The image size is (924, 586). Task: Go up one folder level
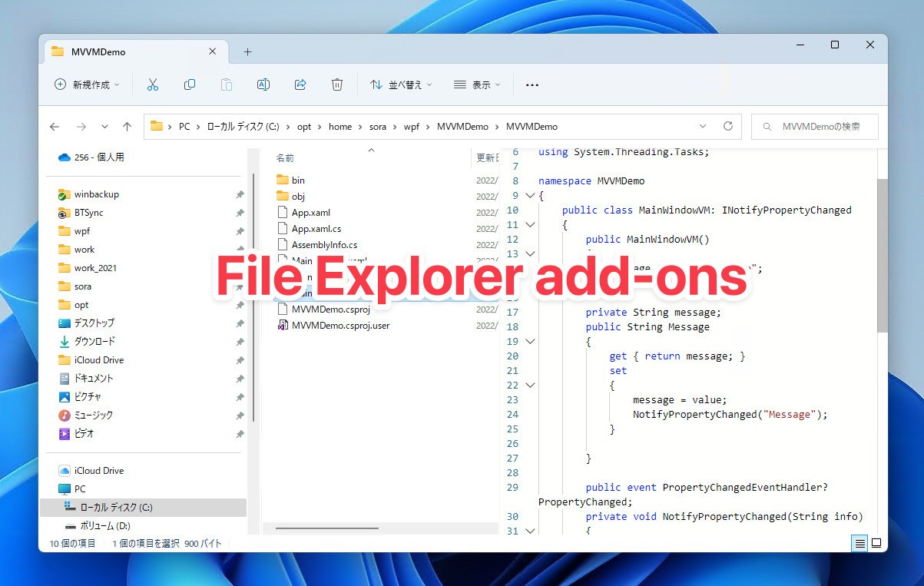click(x=128, y=127)
